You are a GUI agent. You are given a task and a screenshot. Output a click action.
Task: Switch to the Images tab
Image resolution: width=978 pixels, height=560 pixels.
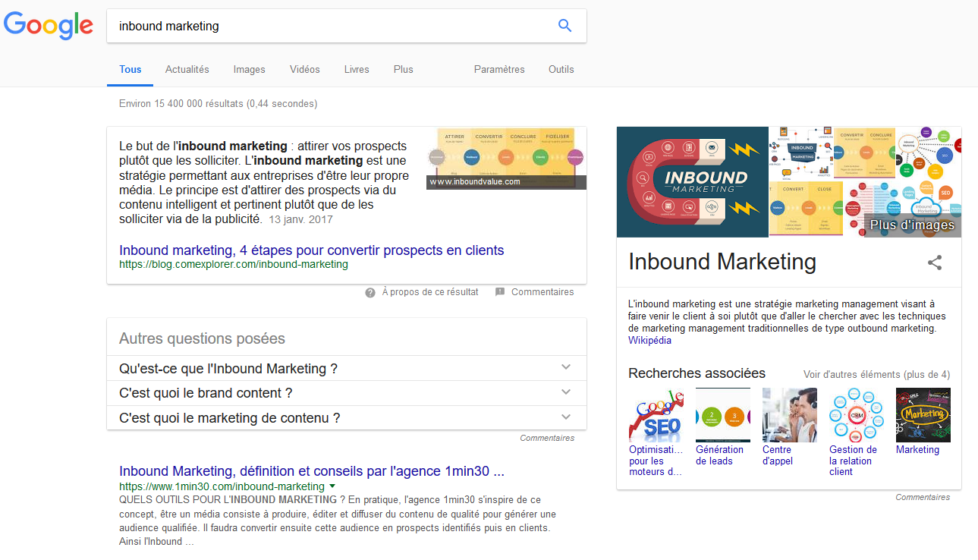coord(250,69)
